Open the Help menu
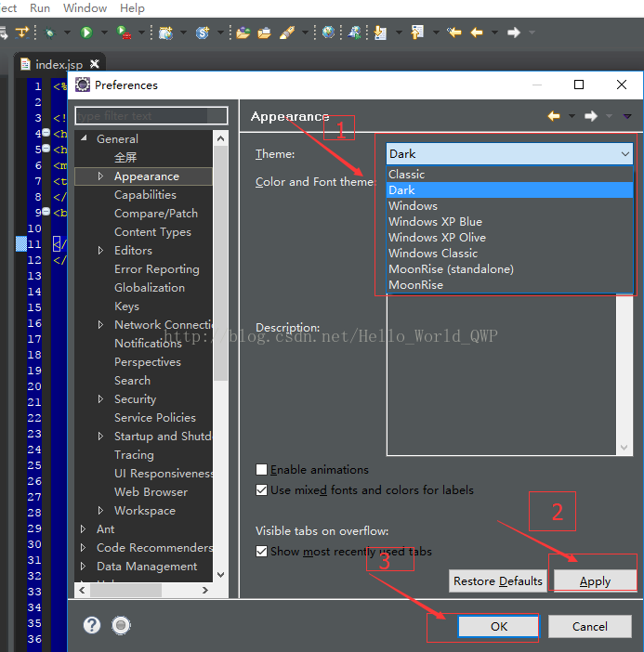644x652 pixels. pyautogui.click(x=132, y=8)
